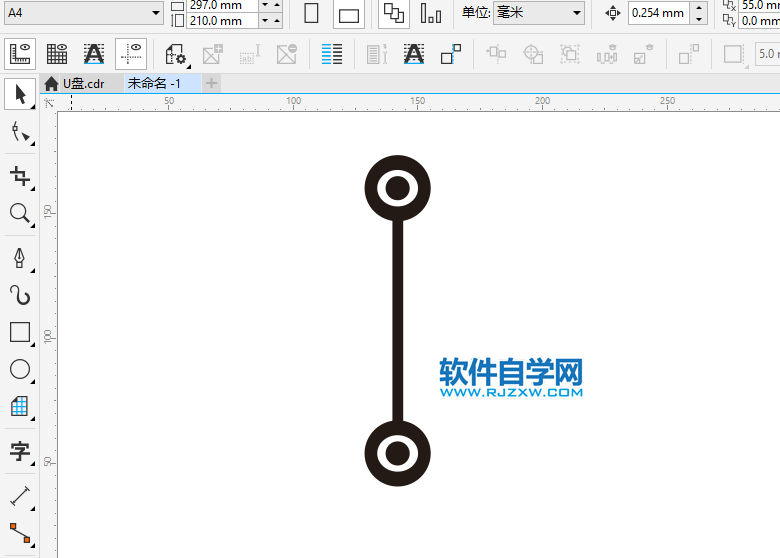The width and height of the screenshot is (780, 558).
Task: Apply layout to current page icon
Action: pos(431,13)
